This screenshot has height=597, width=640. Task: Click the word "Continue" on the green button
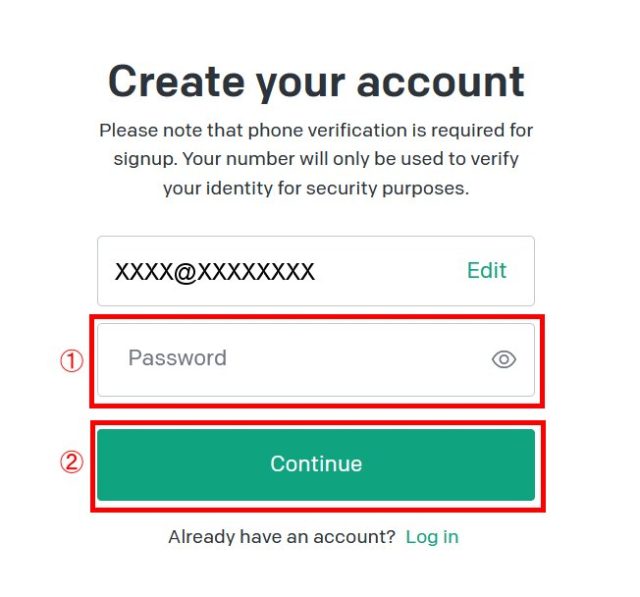coord(316,464)
